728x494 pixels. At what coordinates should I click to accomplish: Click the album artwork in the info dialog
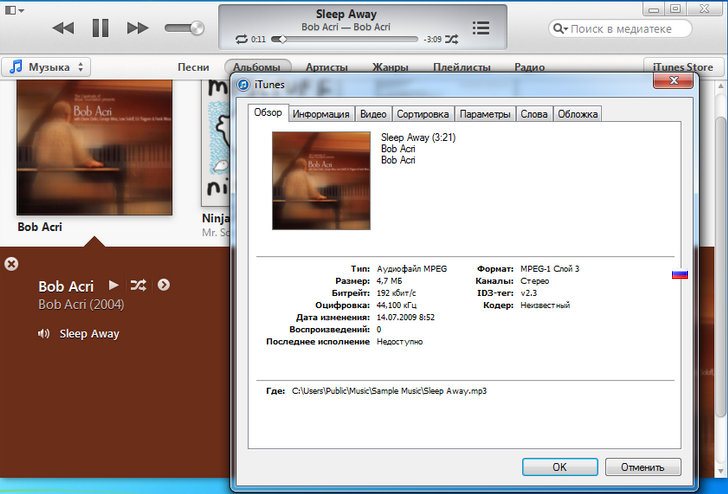coord(321,181)
